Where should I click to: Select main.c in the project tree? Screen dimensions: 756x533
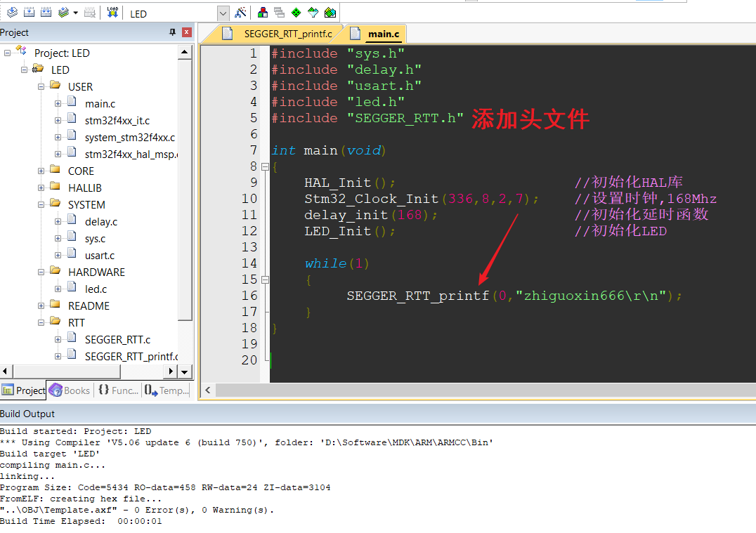100,104
